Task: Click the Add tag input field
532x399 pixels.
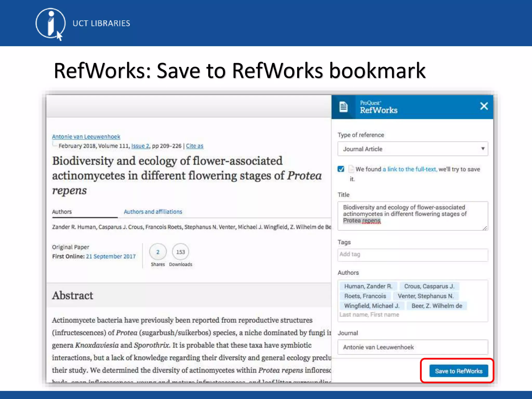Action: (413, 255)
